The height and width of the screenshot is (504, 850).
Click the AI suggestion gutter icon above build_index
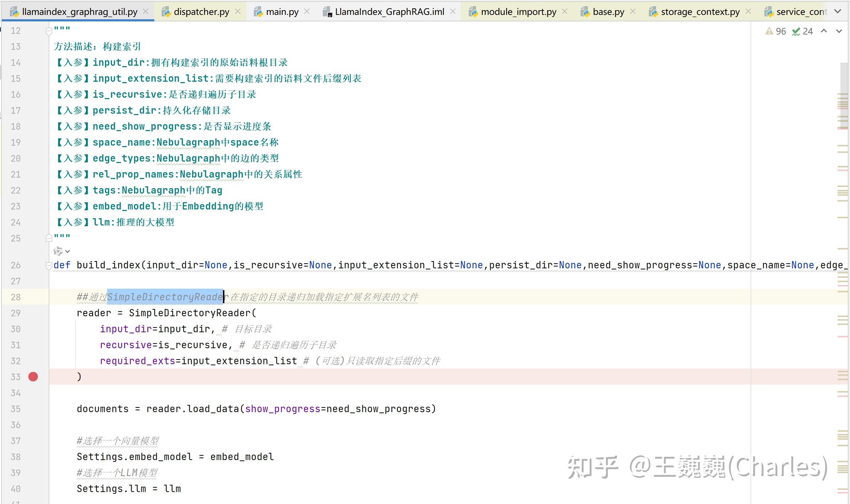click(x=58, y=251)
